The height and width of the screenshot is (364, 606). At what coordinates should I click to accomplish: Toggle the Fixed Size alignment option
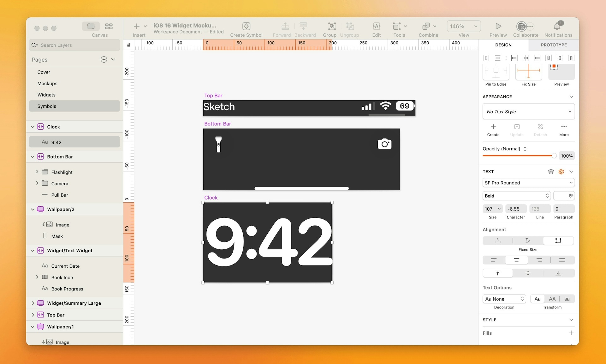558,241
